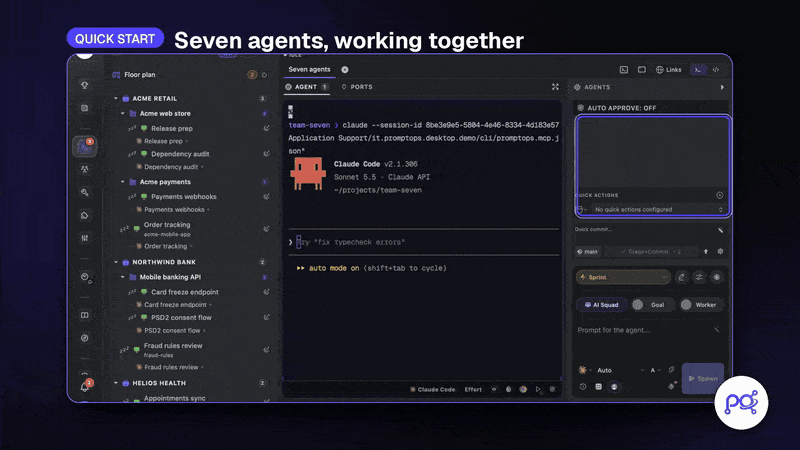Click the Stage+Commit button
The width and height of the screenshot is (800, 450).
pos(651,252)
